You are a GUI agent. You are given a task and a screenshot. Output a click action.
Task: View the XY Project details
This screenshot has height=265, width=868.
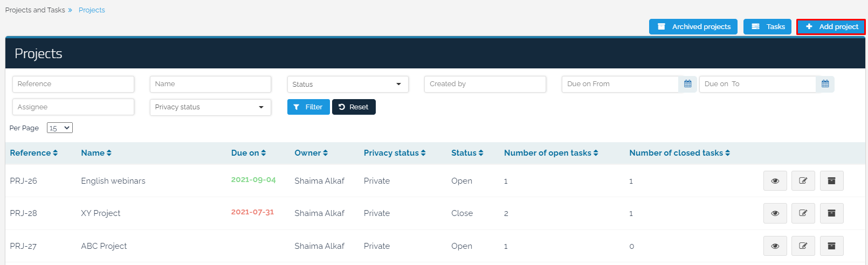click(x=775, y=213)
